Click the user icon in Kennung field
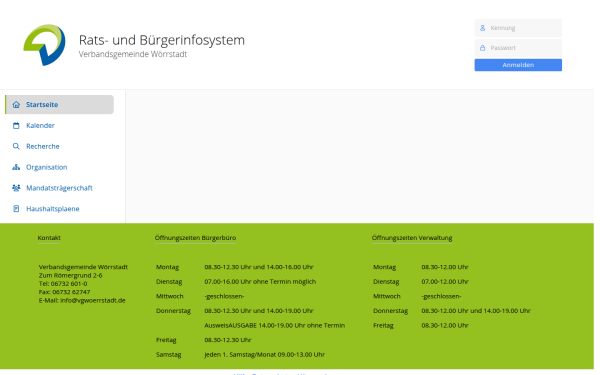Screen dimensions: 600x375 483,28
